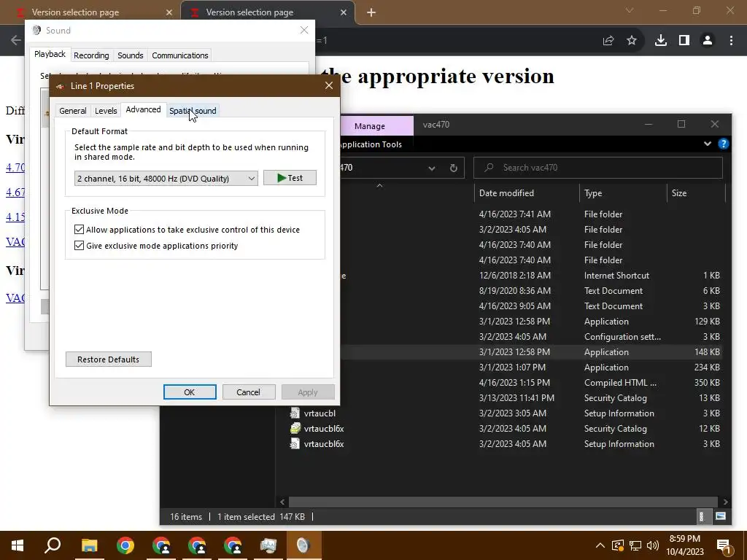Open Chrome downloads
The image size is (747, 560).
661,41
